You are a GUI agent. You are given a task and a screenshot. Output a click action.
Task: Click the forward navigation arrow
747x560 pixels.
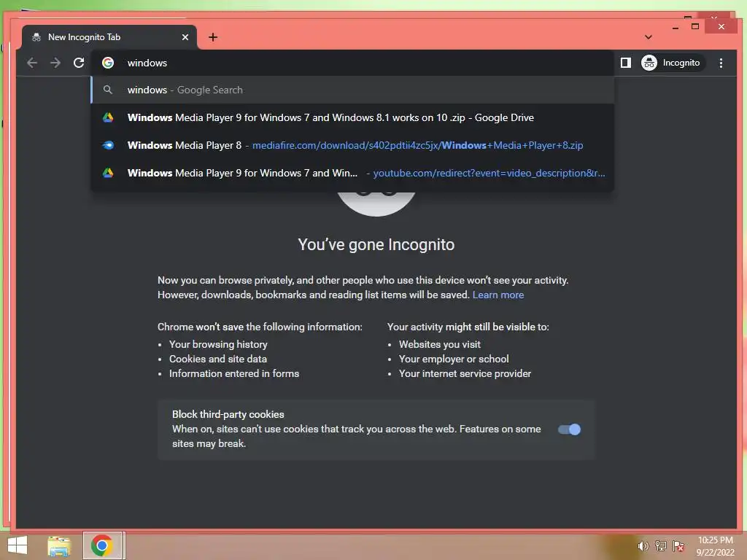(x=55, y=63)
